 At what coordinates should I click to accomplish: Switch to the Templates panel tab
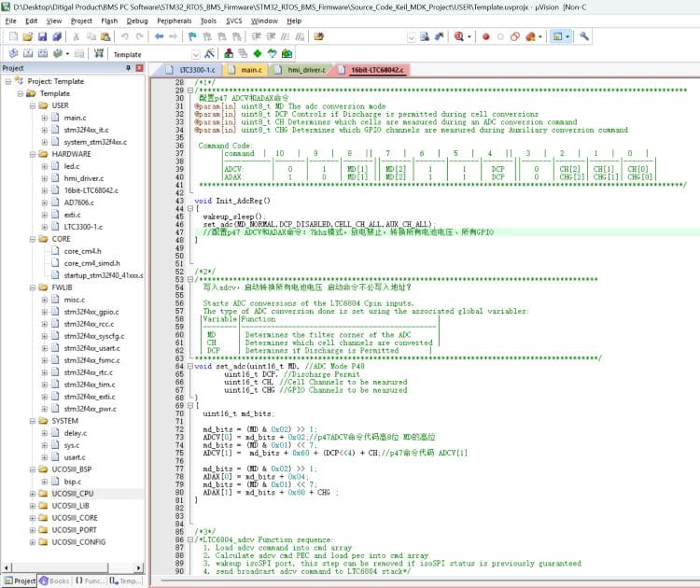pos(123,581)
